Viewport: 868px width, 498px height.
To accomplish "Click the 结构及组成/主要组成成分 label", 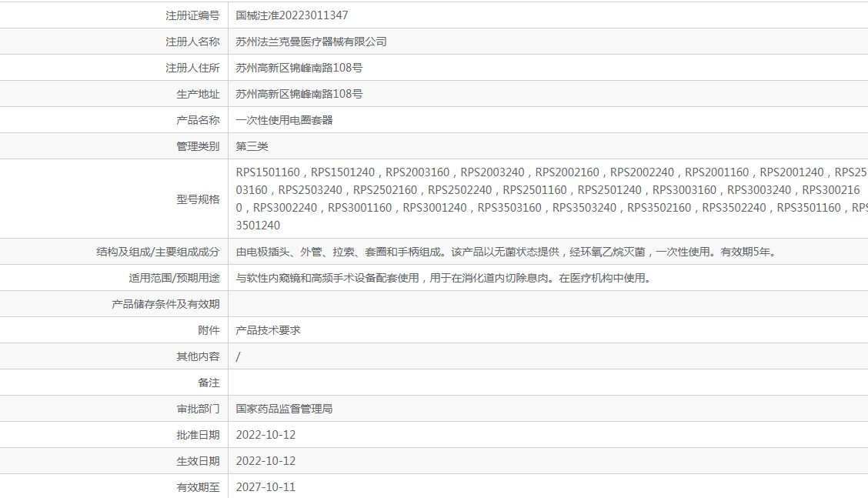I will click(158, 252).
